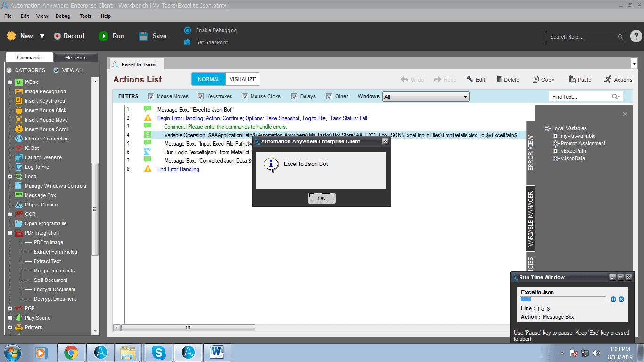Expand the my-list-variable node
This screenshot has width=644, height=362.
[x=556, y=136]
